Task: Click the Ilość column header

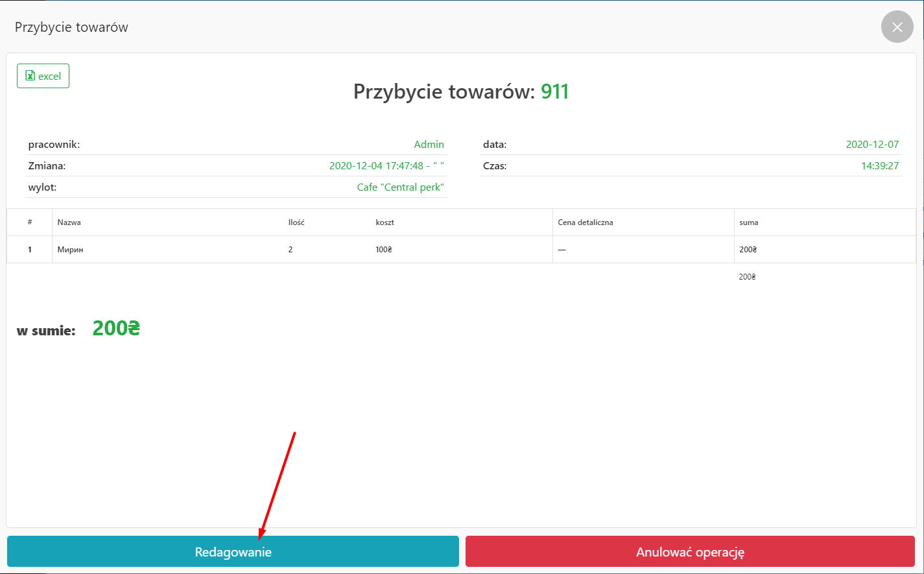Action: coord(296,222)
